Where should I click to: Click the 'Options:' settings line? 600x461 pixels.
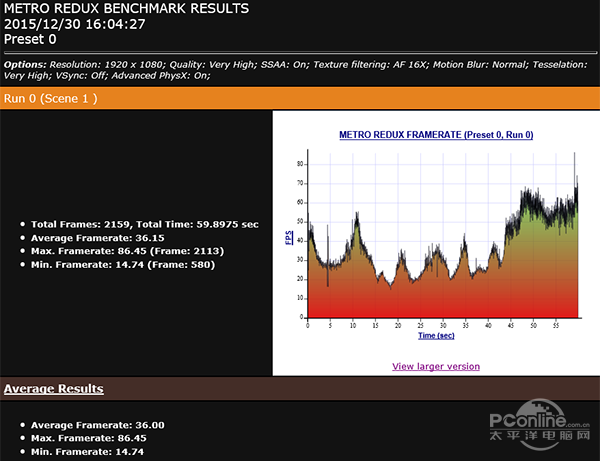click(295, 70)
